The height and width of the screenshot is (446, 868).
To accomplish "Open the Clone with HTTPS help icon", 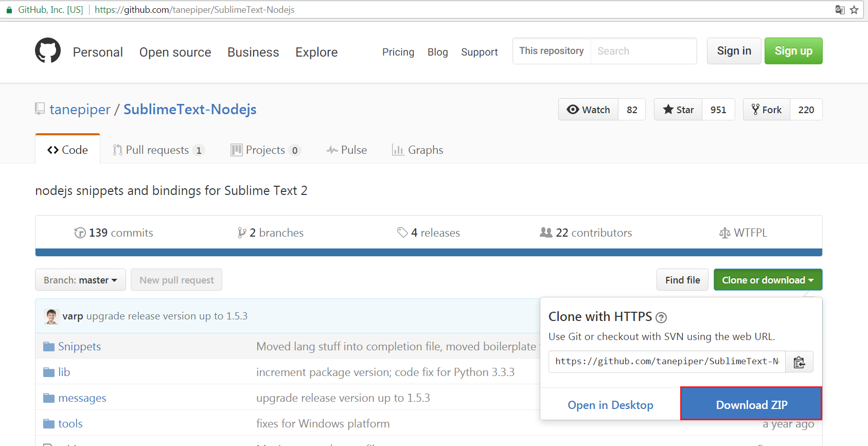I will [661, 317].
